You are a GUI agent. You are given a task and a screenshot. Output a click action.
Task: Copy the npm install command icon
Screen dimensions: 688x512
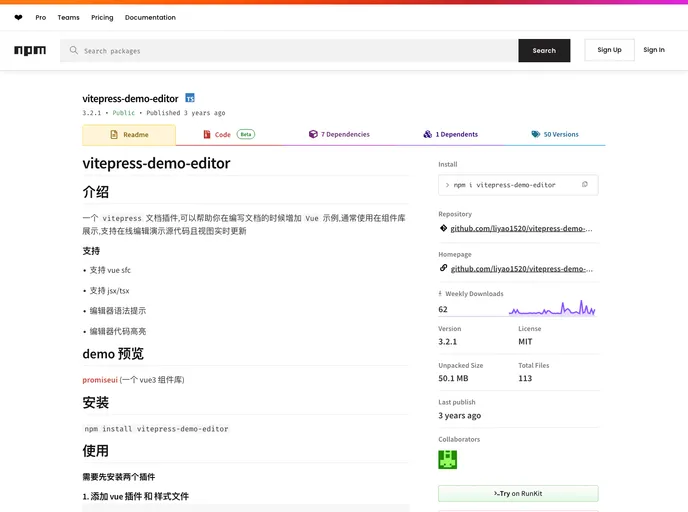click(584, 185)
